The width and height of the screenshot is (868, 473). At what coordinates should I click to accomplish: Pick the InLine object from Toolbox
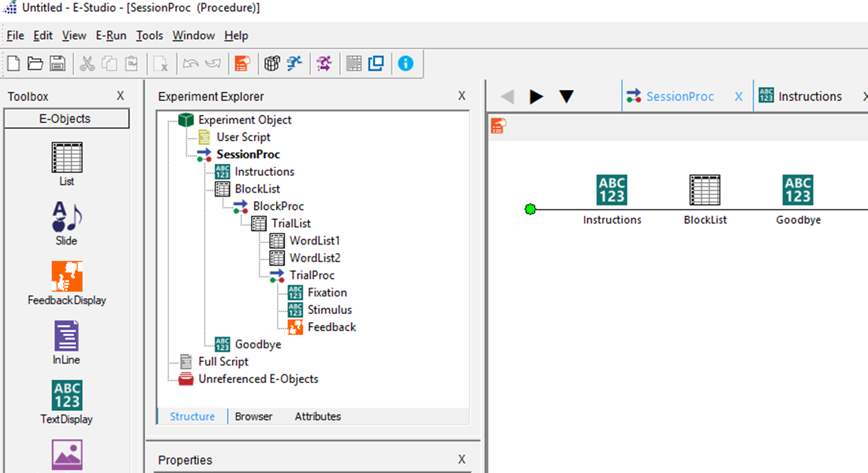66,342
